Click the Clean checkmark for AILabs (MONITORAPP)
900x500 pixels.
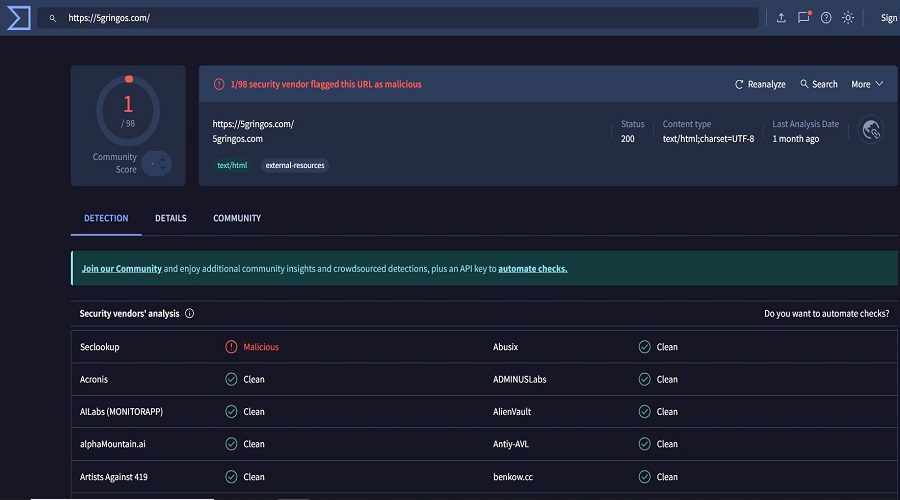click(x=231, y=412)
